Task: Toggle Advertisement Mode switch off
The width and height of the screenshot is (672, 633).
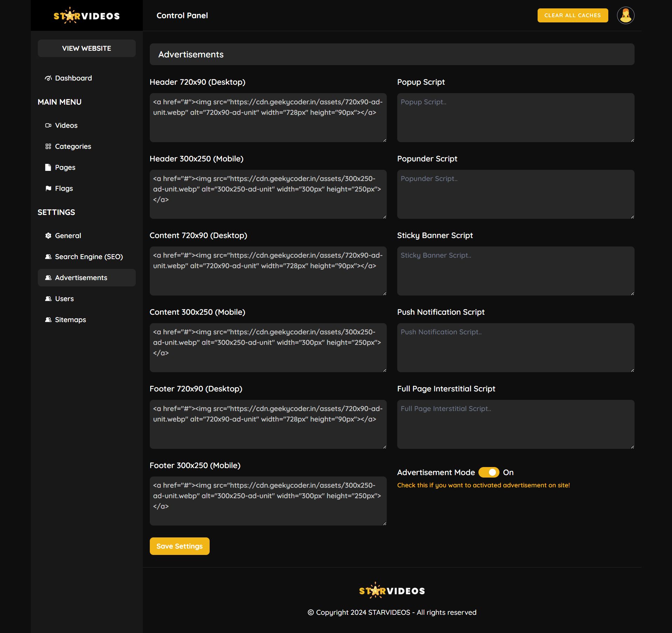Action: (x=489, y=472)
